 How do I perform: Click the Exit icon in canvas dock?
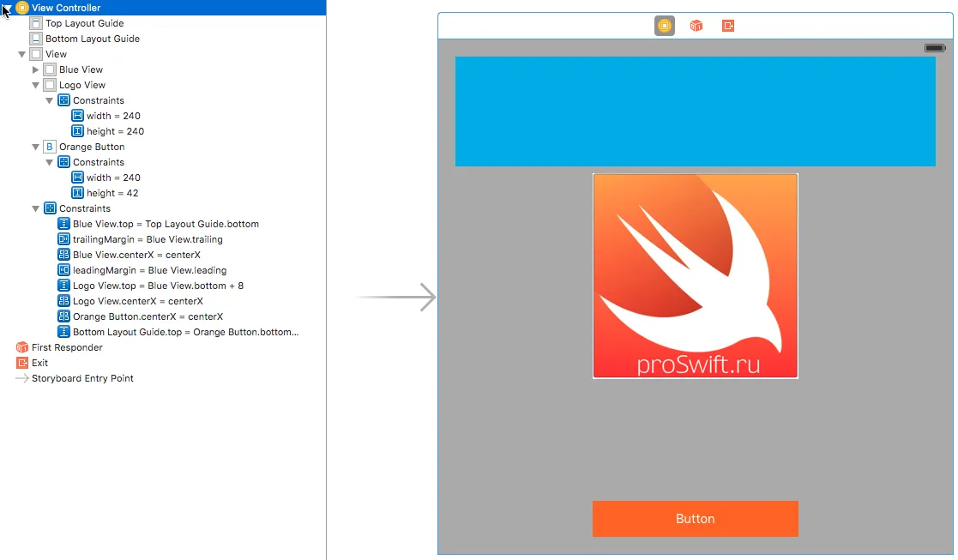point(727,26)
